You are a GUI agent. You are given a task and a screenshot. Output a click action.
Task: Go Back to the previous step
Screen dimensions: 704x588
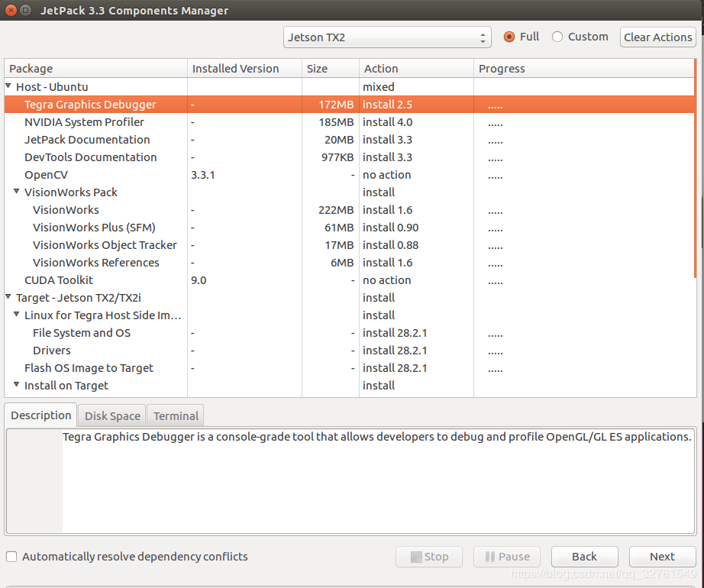[x=585, y=557]
